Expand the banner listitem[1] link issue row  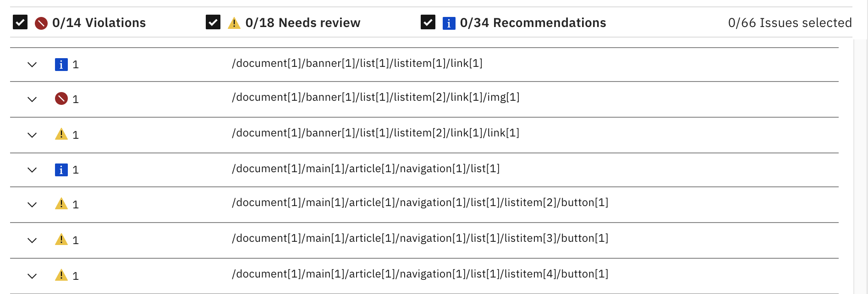(32, 65)
